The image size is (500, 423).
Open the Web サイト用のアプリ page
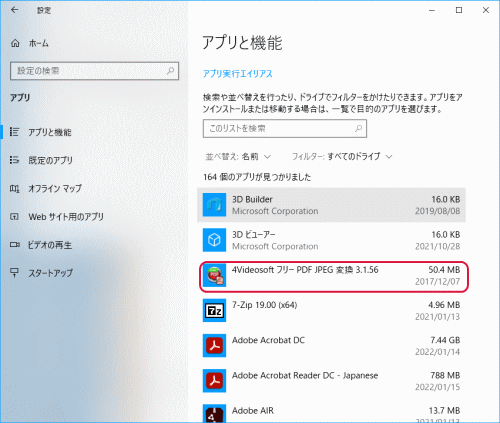[66, 217]
